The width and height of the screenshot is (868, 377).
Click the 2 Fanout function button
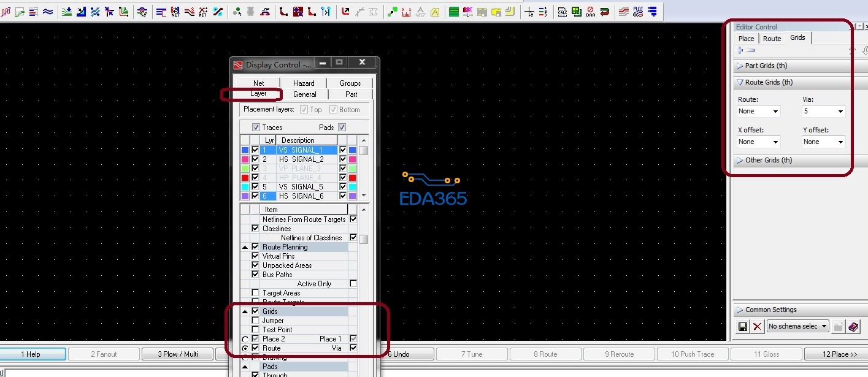tap(104, 354)
